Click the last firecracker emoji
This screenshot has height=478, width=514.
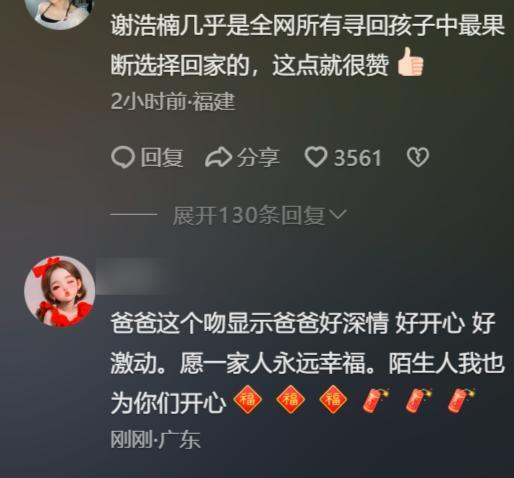coord(461,400)
